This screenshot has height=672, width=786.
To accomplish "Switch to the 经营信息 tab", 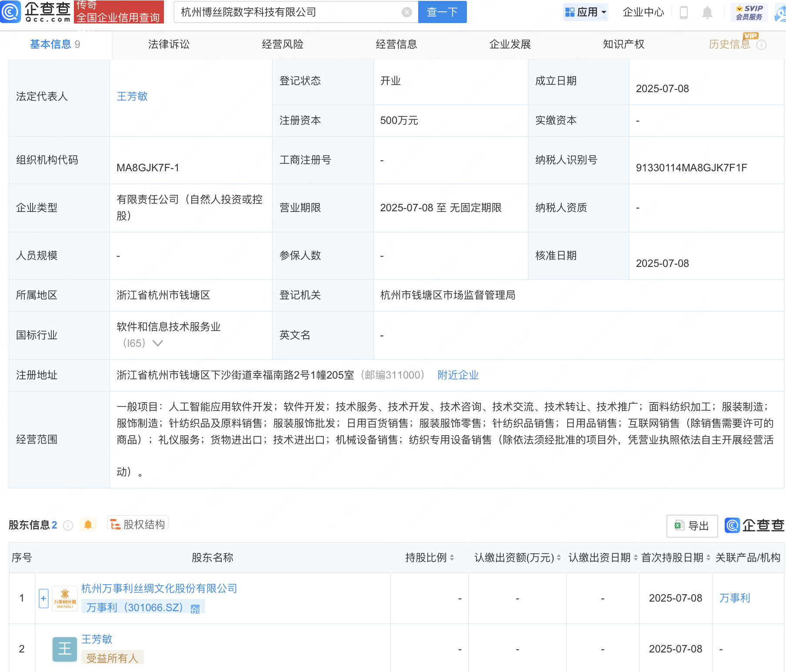I will click(x=396, y=44).
